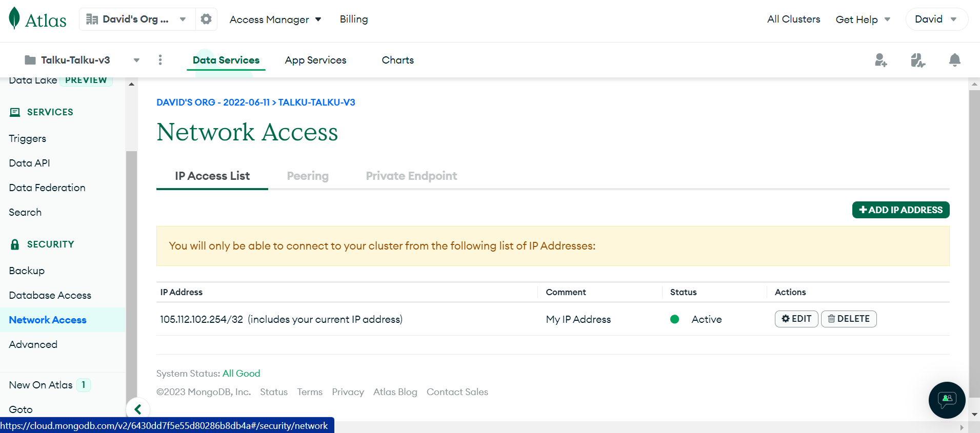Open organization settings gear icon
This screenshot has width=980, height=433.
point(206,19)
